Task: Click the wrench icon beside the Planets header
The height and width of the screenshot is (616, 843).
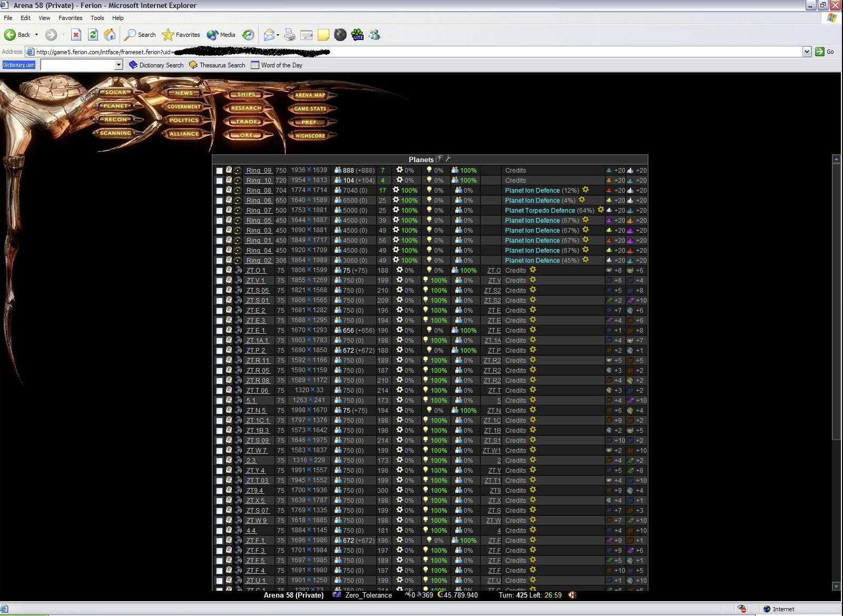Action: (448, 159)
